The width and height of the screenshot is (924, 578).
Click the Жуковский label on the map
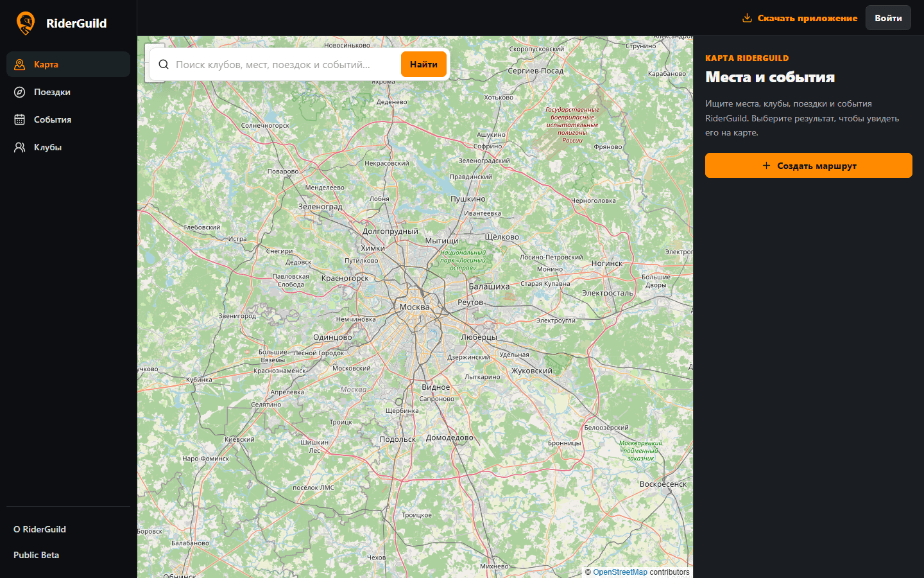(x=532, y=371)
